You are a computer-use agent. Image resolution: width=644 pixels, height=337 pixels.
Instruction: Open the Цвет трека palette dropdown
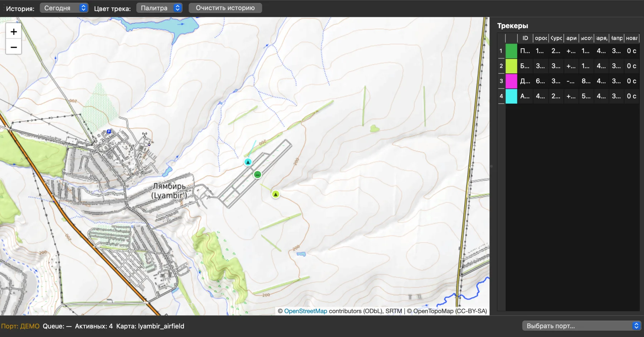click(160, 8)
